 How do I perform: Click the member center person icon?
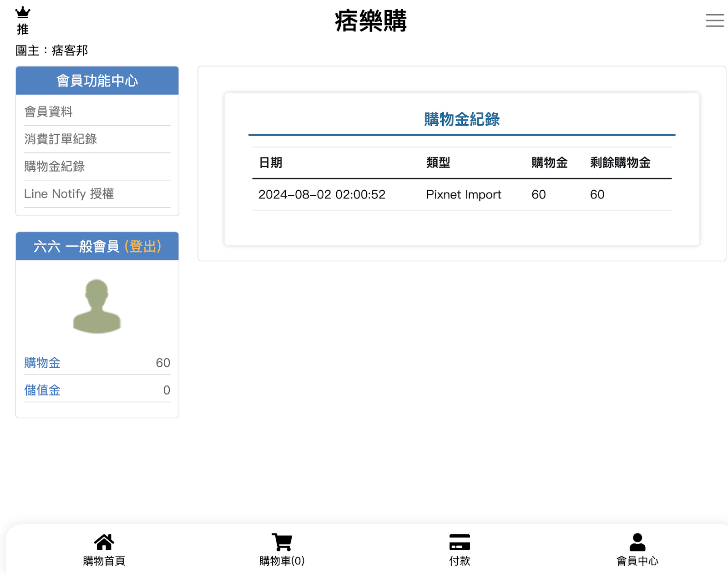coord(637,542)
